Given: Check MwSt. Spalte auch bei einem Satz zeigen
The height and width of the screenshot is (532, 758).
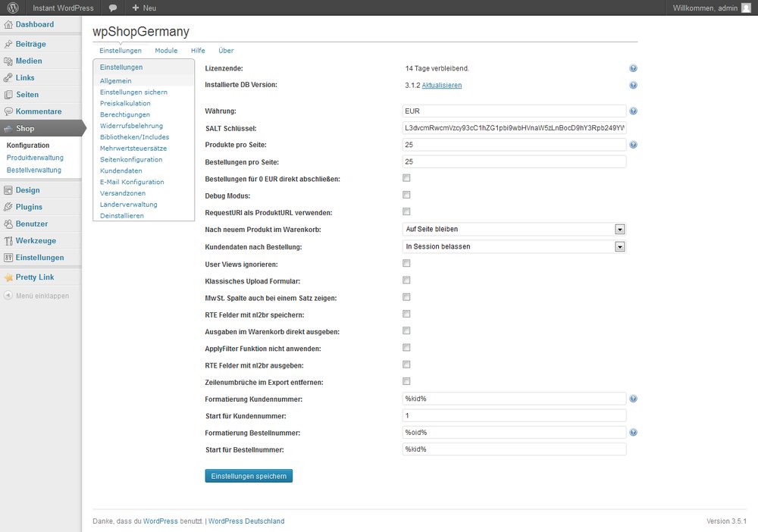Looking at the screenshot, I should point(406,297).
